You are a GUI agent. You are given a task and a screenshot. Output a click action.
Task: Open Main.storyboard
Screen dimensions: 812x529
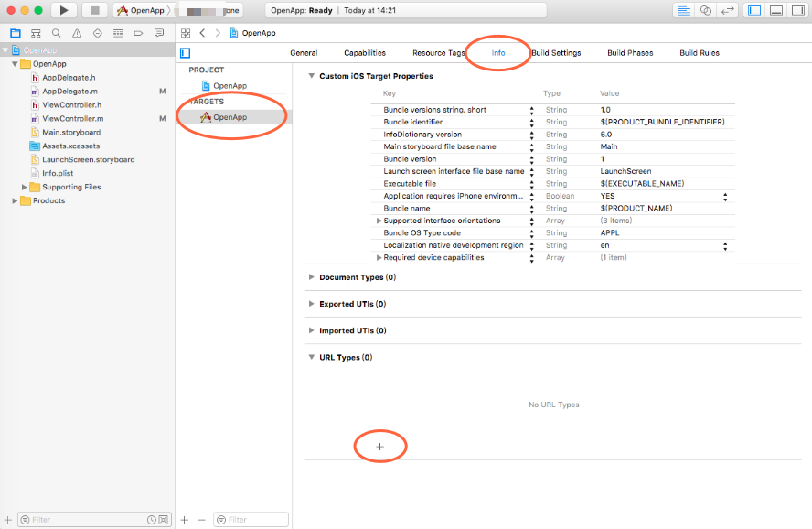(x=71, y=132)
